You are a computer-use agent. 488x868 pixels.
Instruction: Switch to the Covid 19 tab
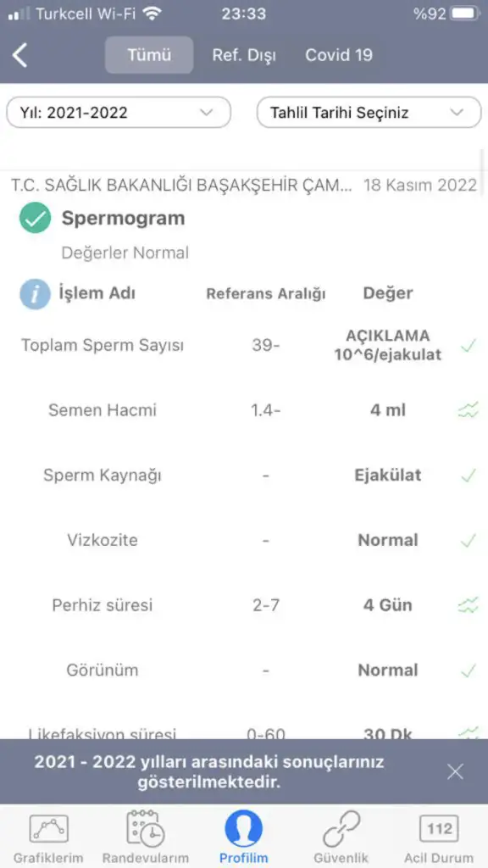coord(339,55)
